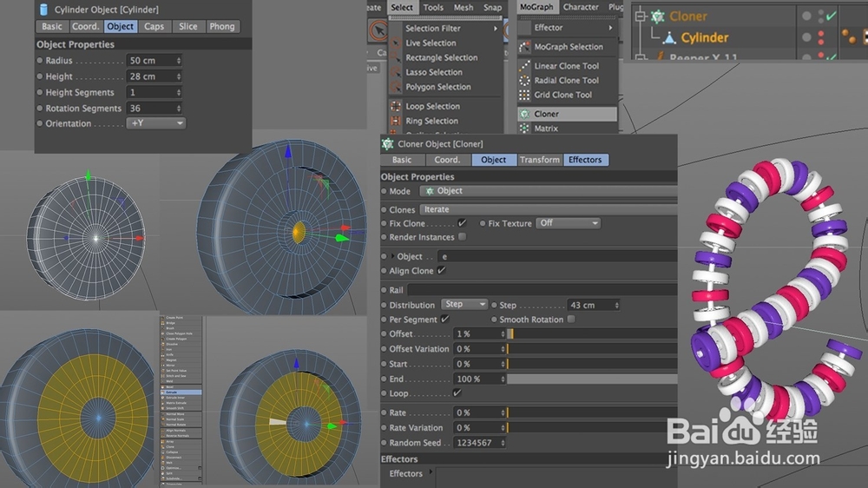The height and width of the screenshot is (488, 868).
Task: Click the Height field stepper arrows
Action: [178, 76]
